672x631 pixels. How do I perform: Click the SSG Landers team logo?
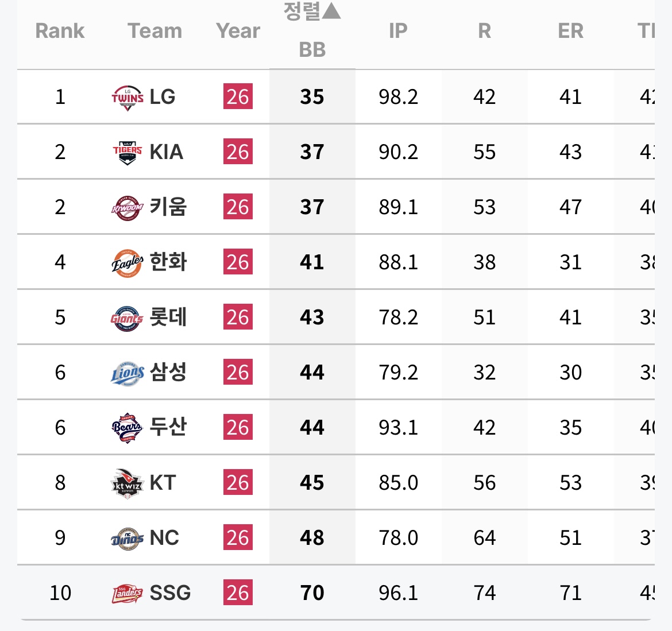128,594
